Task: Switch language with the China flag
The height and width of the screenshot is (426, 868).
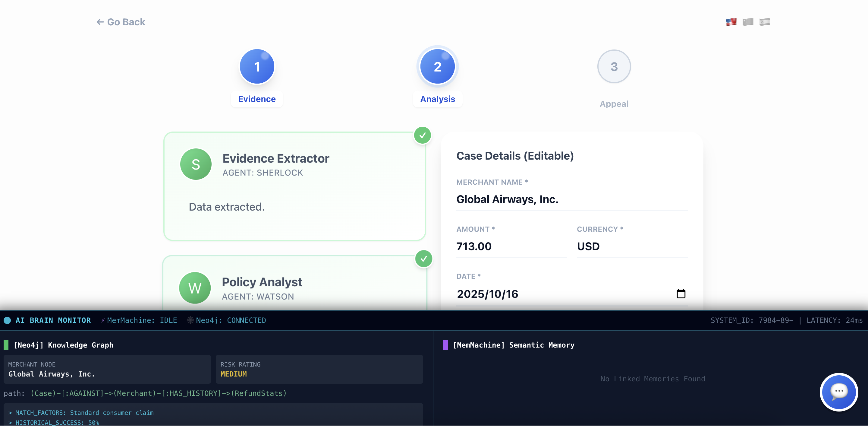Action: click(x=748, y=22)
